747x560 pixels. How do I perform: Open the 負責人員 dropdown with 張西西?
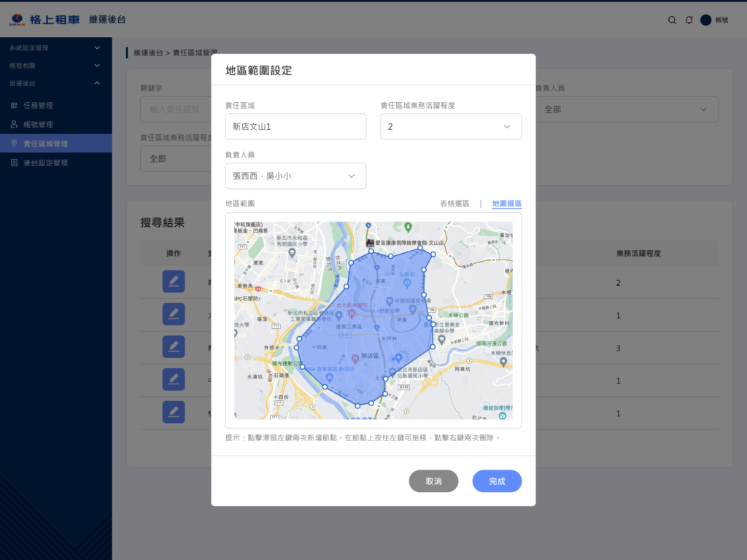pos(295,176)
